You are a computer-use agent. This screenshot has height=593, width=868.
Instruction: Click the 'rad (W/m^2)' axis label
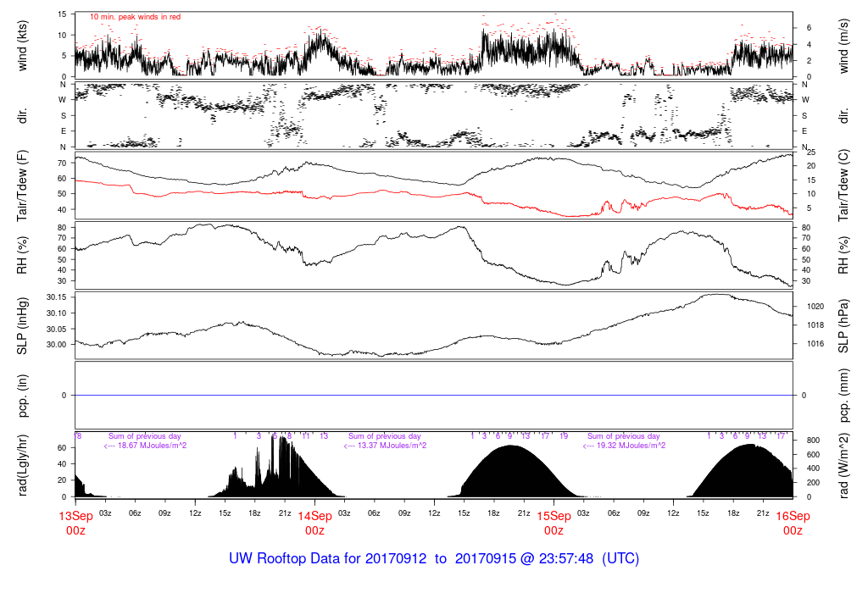point(843,465)
